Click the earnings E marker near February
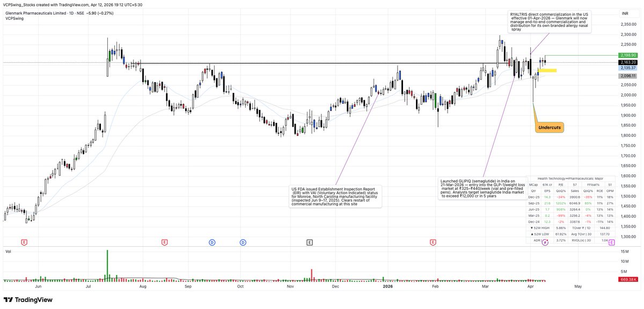644x309 pixels. click(x=433, y=242)
